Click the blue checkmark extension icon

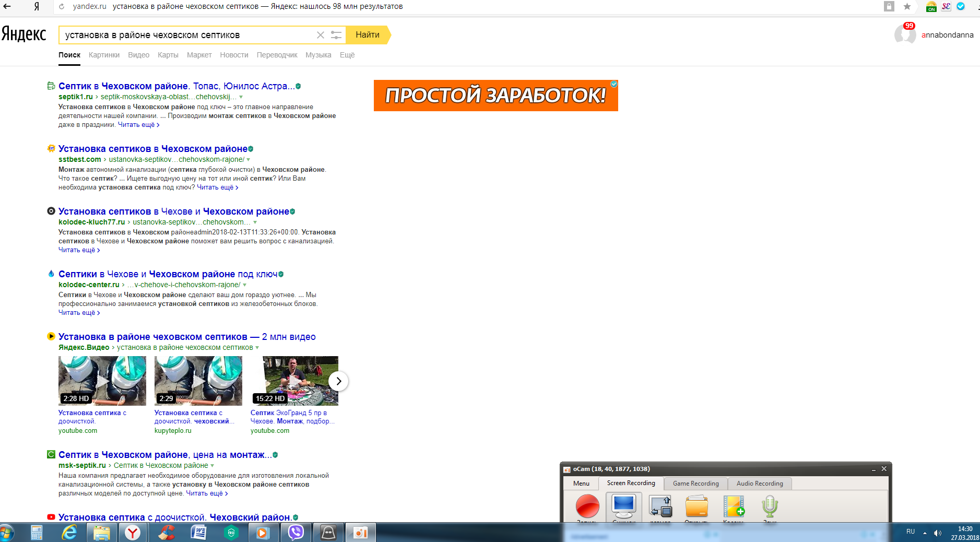(x=961, y=6)
